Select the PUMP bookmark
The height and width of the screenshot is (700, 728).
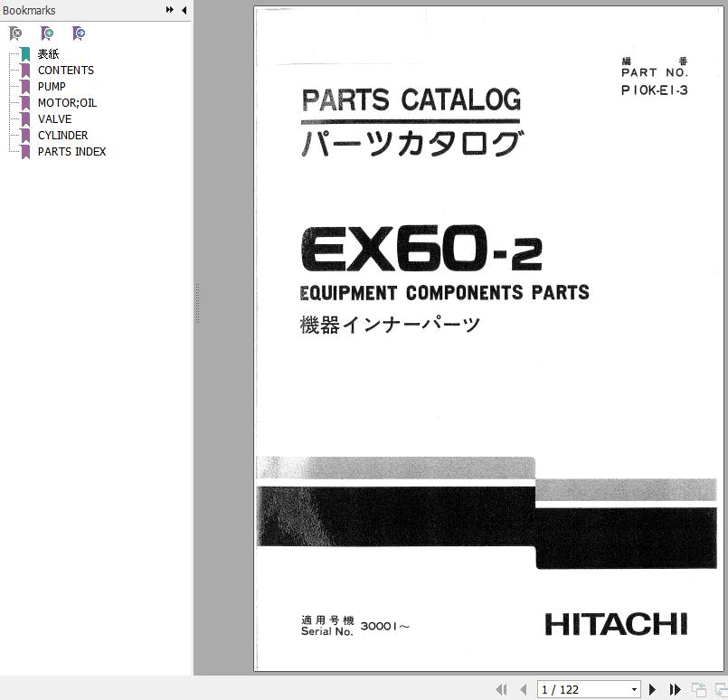point(52,86)
